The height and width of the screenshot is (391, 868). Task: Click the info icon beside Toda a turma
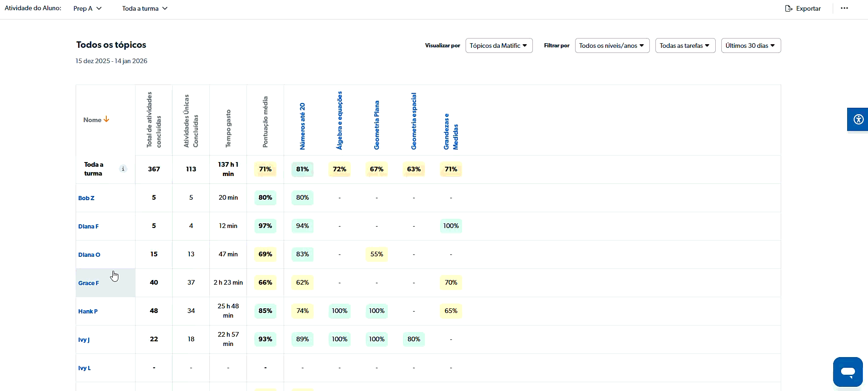(x=123, y=169)
